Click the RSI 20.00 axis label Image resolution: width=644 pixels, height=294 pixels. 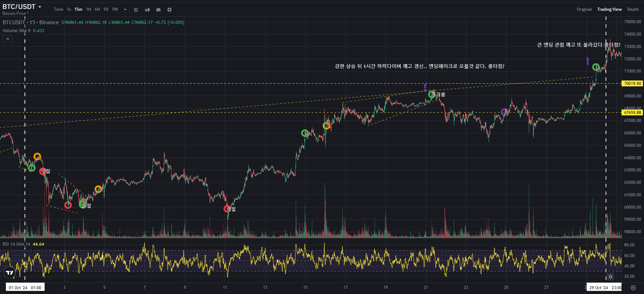coord(629,276)
